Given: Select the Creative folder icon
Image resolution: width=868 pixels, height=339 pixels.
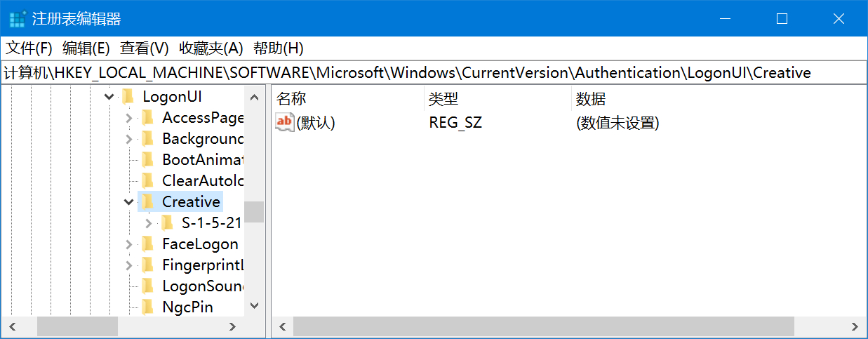Looking at the screenshot, I should click(147, 201).
